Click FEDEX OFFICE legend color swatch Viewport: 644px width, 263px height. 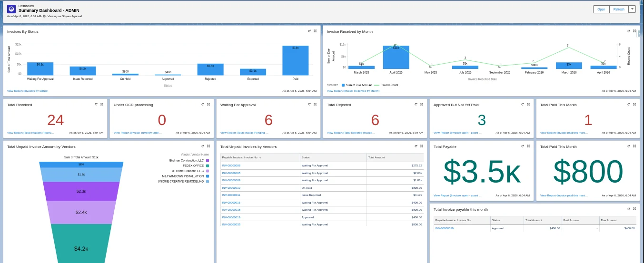pyautogui.click(x=208, y=166)
